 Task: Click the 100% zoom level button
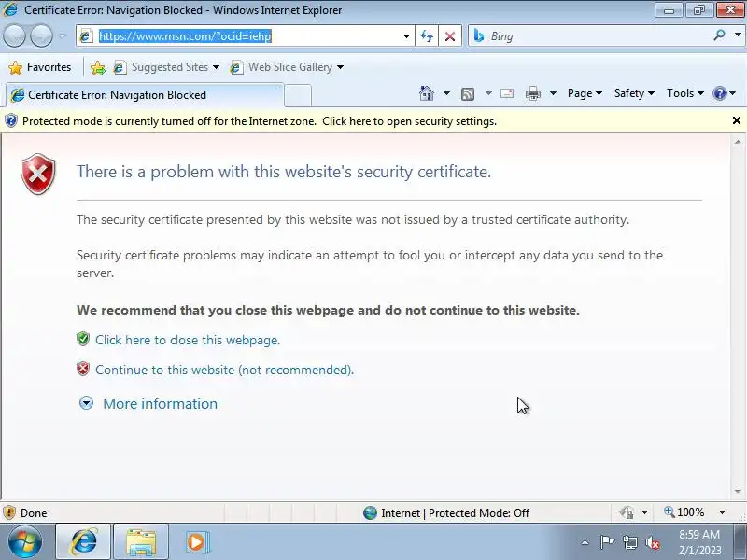684,512
